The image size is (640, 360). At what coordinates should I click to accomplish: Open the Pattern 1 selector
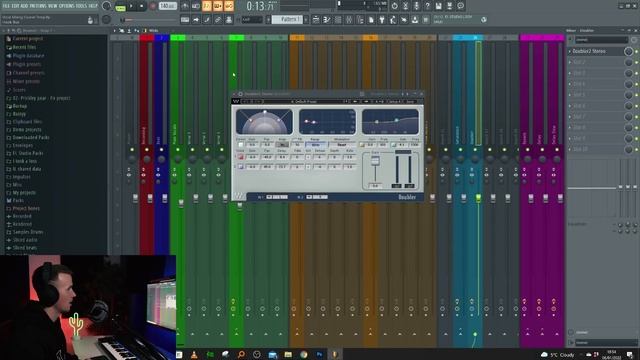coord(287,20)
